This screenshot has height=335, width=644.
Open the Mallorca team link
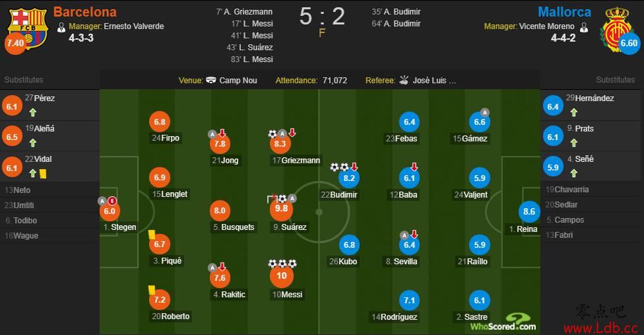pos(565,12)
